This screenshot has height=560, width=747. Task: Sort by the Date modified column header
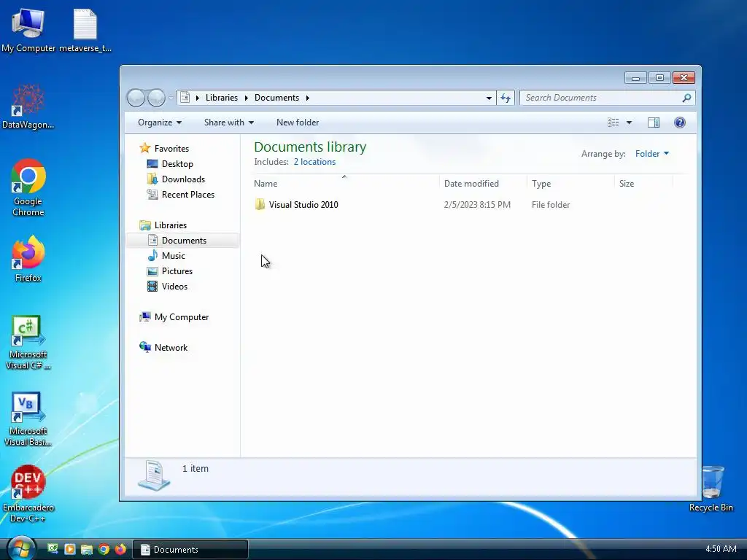483,183
